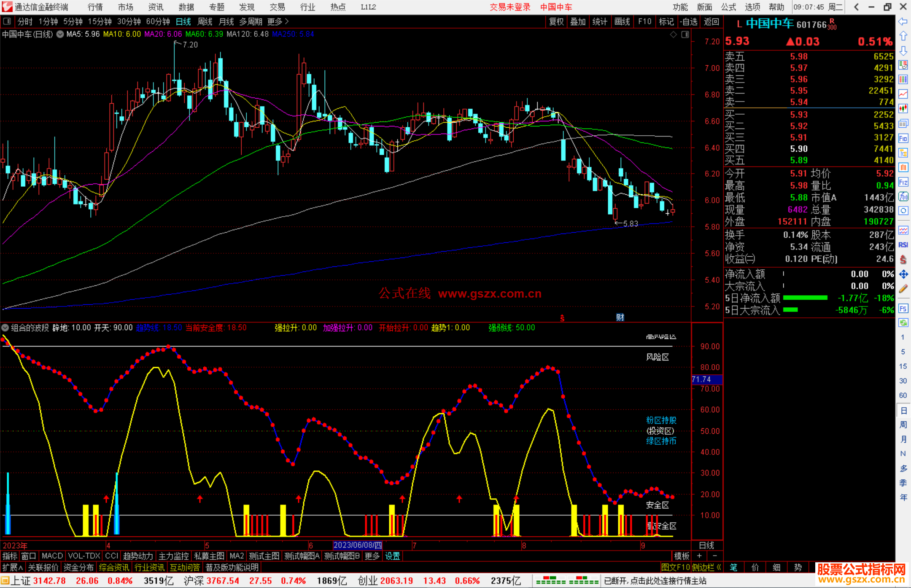Image resolution: width=911 pixels, height=588 pixels.
Task: Select the pencil drawing tool icon
Action: 903,289
